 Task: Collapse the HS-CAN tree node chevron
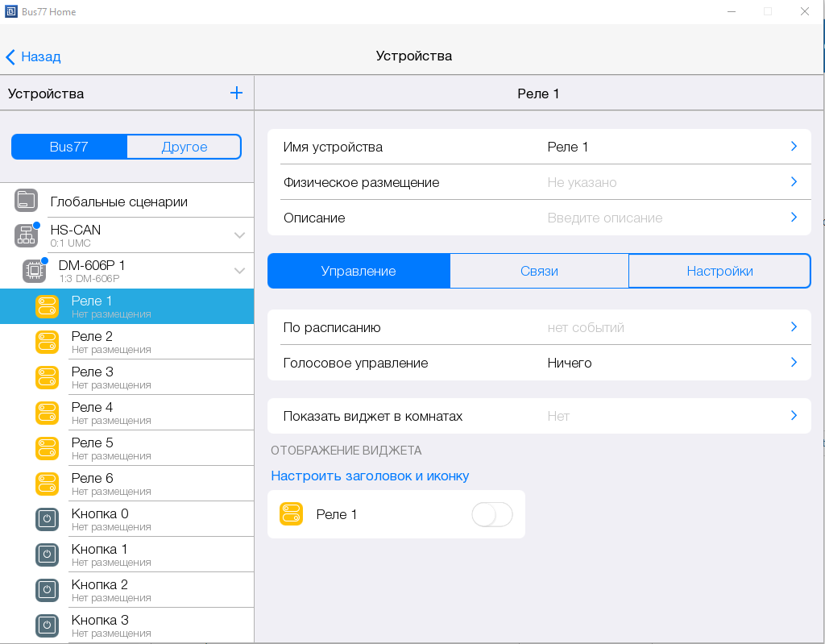click(239, 235)
